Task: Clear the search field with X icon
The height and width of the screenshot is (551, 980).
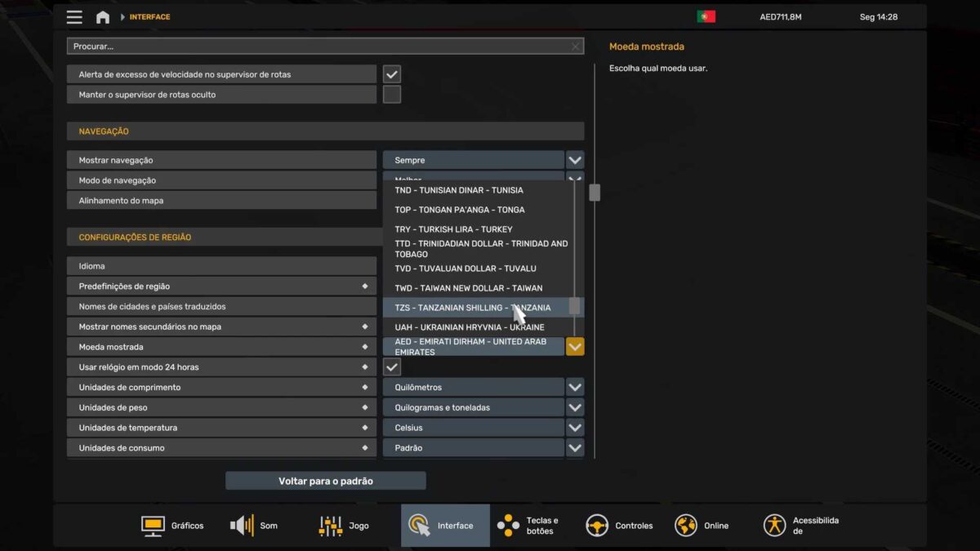Action: pos(575,47)
